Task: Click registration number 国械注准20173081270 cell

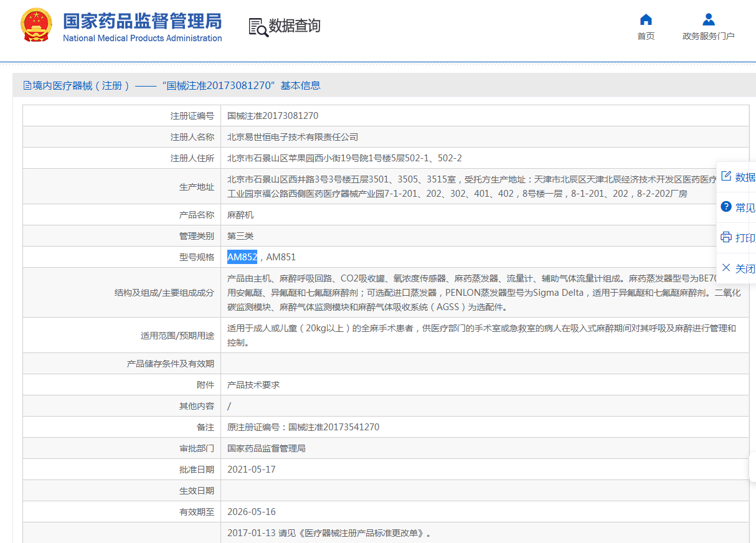Action: point(273,116)
